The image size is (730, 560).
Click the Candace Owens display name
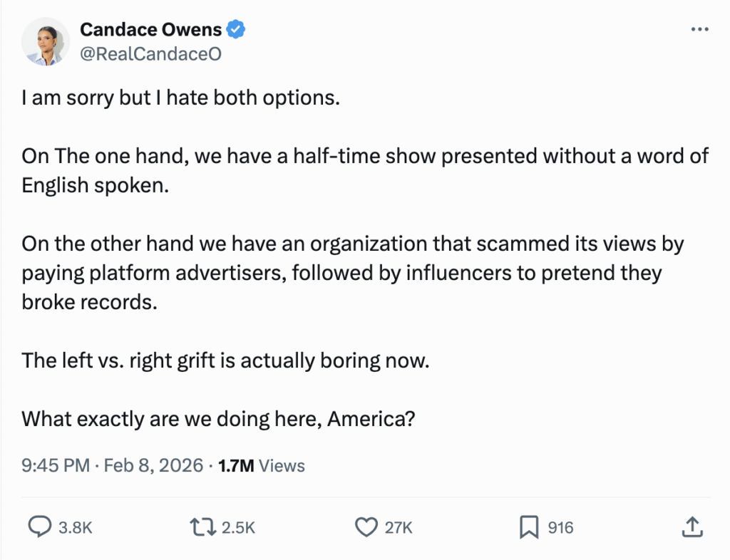click(x=151, y=29)
